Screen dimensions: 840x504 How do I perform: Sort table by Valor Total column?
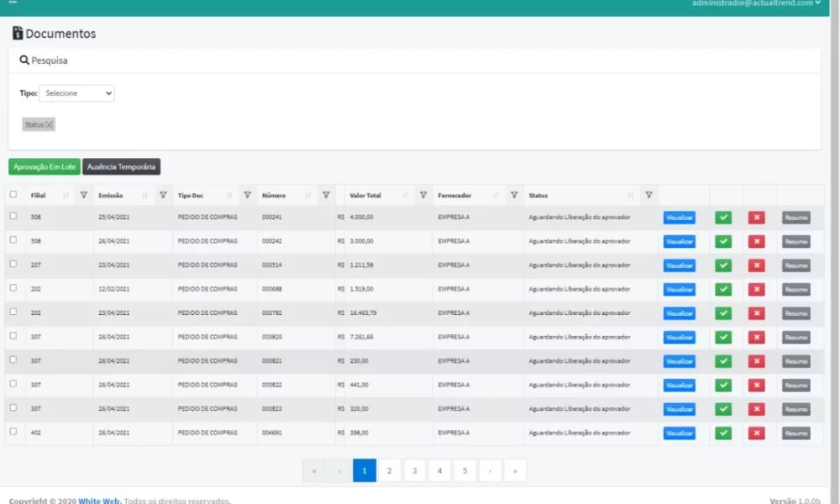point(405,196)
